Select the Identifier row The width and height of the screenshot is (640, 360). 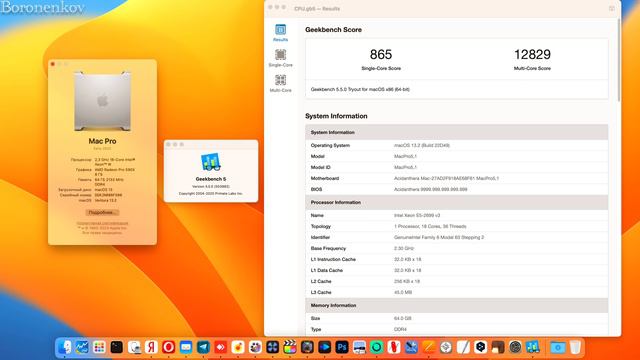[x=457, y=237]
